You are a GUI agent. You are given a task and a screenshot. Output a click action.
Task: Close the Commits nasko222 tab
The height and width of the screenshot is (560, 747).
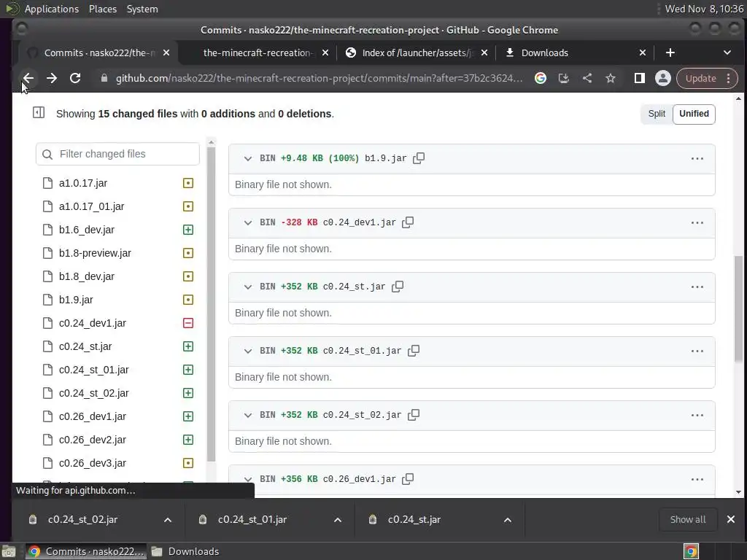click(166, 52)
